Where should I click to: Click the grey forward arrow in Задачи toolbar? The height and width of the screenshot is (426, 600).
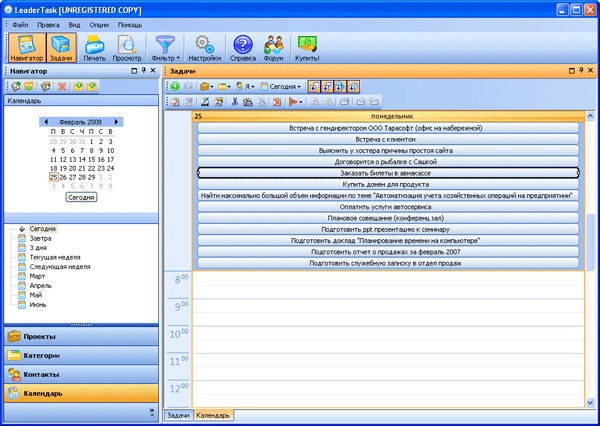tap(188, 87)
